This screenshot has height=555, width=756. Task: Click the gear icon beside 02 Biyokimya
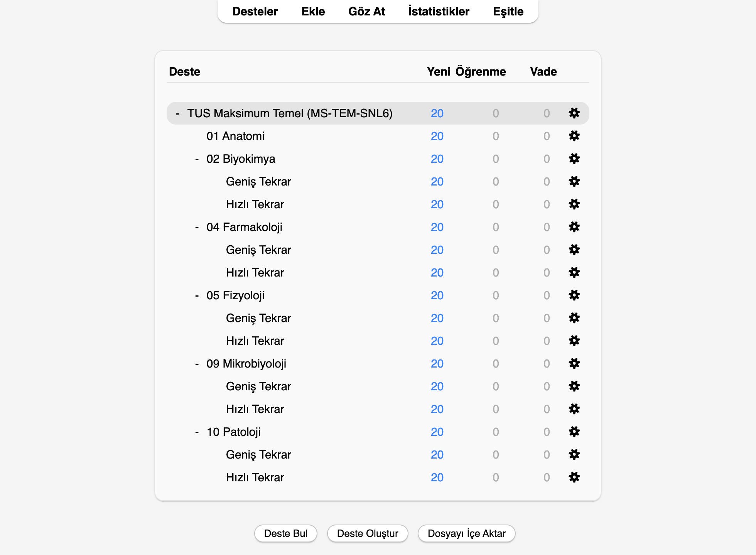[574, 159]
